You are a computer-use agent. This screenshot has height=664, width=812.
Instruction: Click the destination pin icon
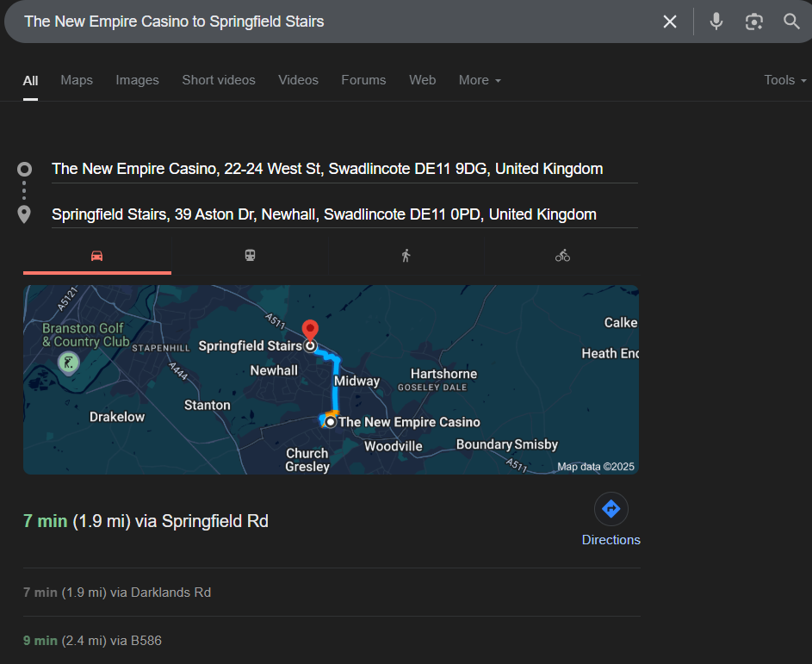click(24, 214)
